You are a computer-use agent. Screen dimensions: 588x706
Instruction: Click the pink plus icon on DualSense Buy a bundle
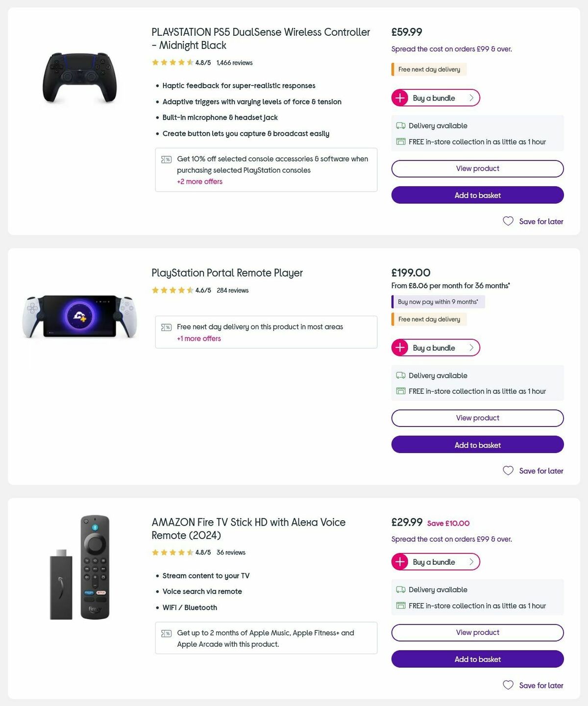tap(400, 98)
